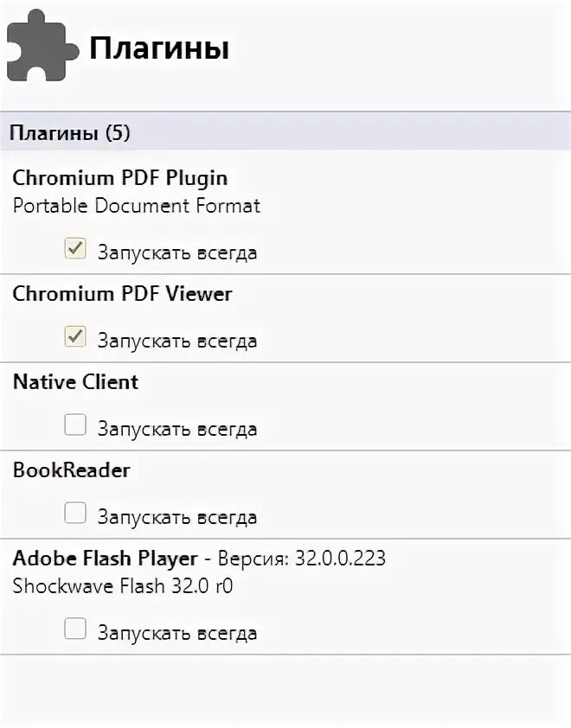The height and width of the screenshot is (728, 571).
Task: Click Запускать всегда label under Adobe Flash Player
Action: [x=176, y=633]
